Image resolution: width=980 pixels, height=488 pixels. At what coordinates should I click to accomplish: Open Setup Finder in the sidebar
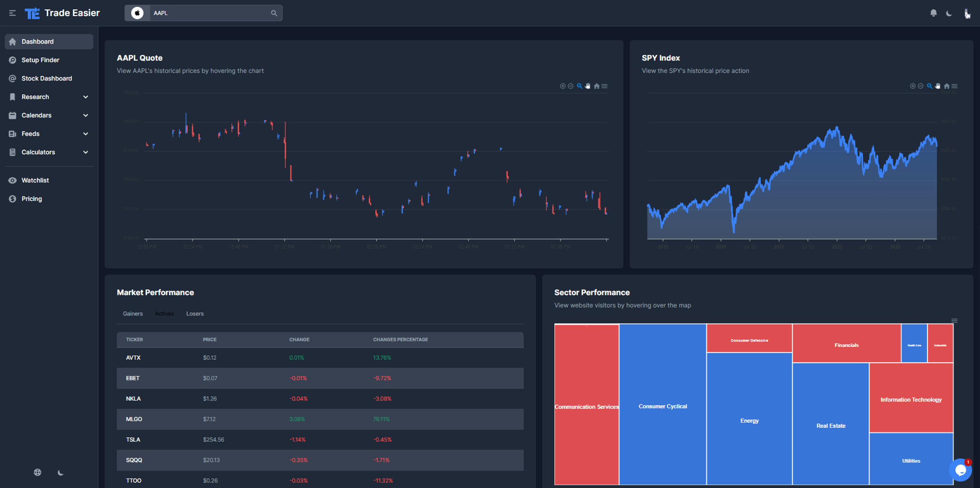click(49, 60)
